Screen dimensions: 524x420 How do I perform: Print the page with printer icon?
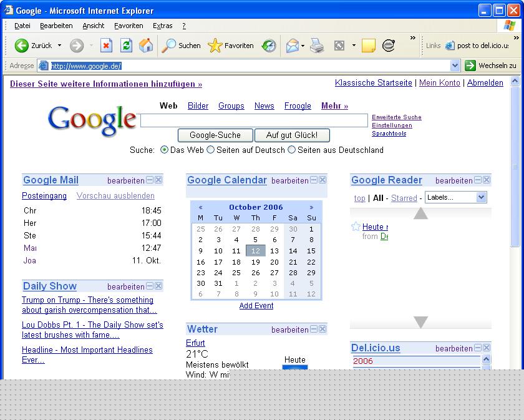316,46
